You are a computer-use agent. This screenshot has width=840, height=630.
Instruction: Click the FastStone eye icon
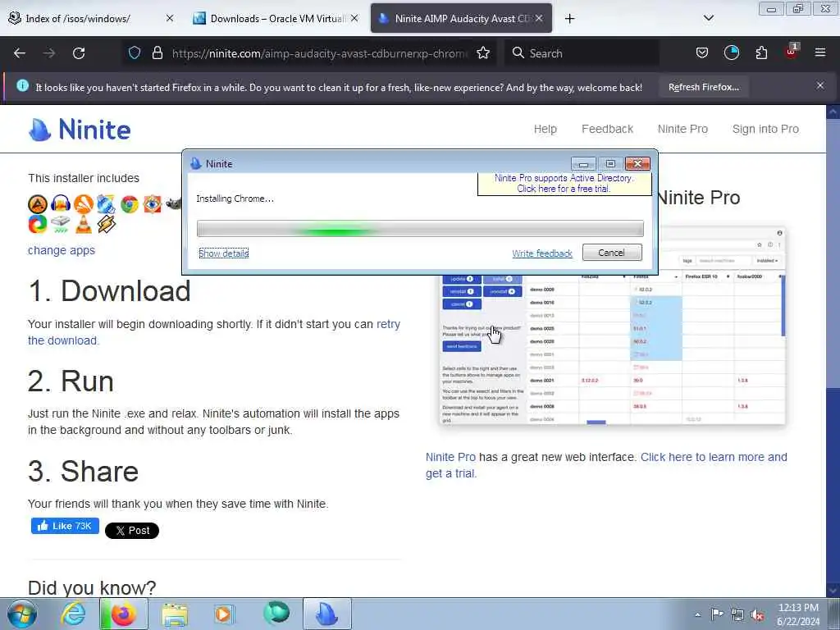tap(152, 204)
